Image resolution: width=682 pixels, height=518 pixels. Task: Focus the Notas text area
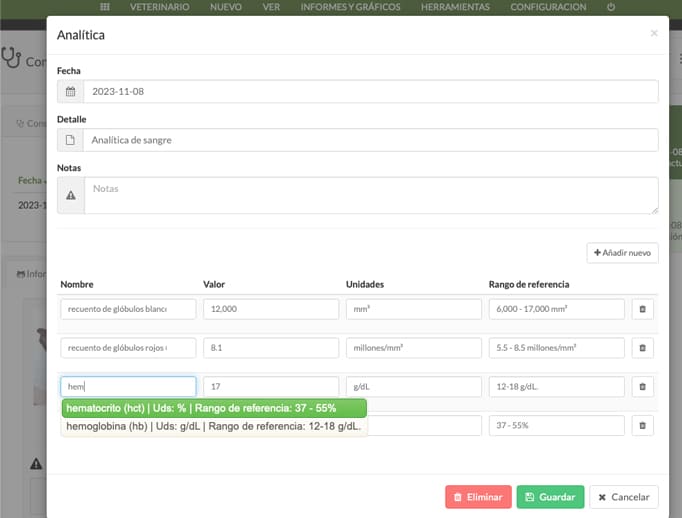click(371, 195)
